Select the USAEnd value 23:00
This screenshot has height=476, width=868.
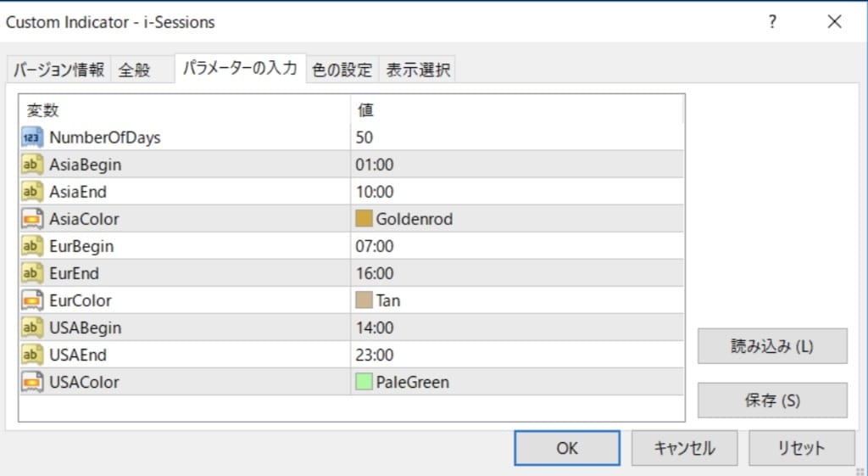[375, 355]
